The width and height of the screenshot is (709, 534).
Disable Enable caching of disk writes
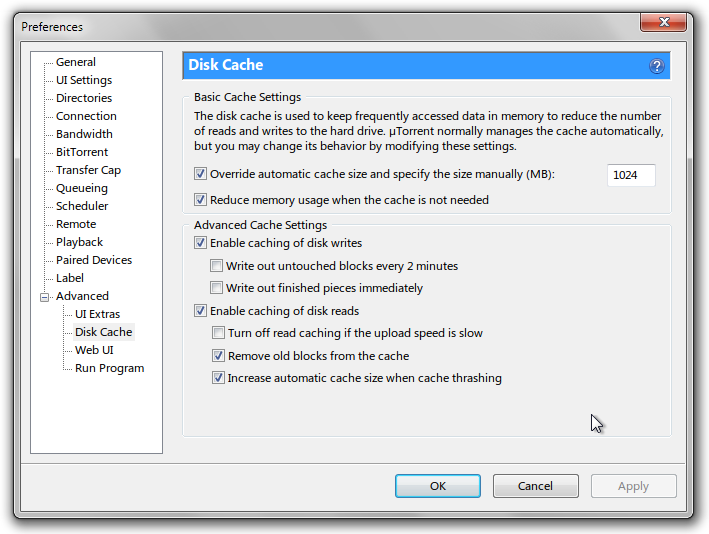pyautogui.click(x=200, y=243)
